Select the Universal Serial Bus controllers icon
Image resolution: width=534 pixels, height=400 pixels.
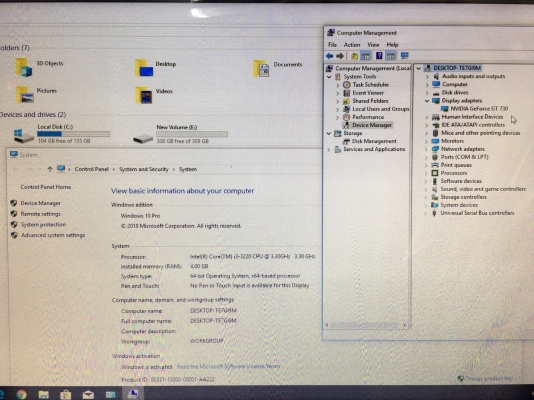pyautogui.click(x=434, y=213)
